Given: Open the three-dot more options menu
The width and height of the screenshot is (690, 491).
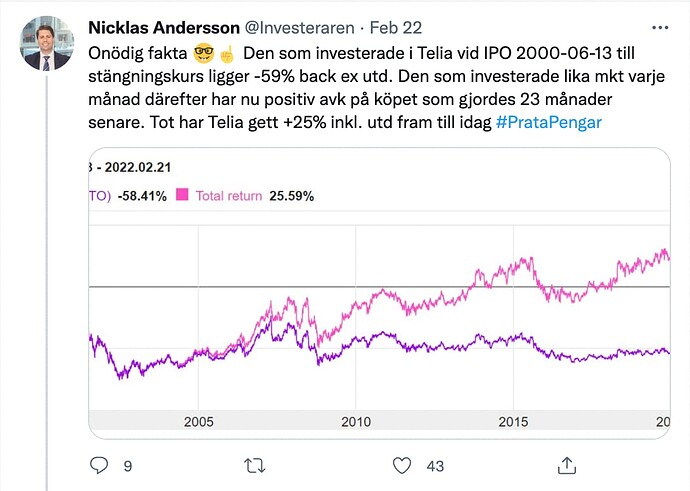Looking at the screenshot, I should click(654, 26).
